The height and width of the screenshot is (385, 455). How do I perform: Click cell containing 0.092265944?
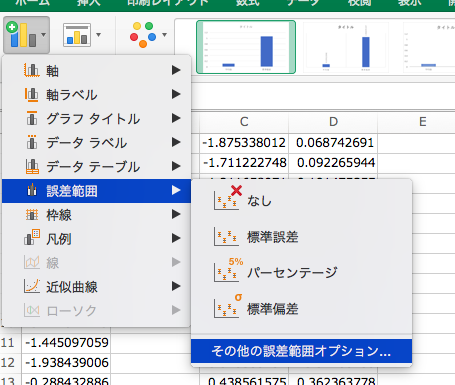click(333, 163)
